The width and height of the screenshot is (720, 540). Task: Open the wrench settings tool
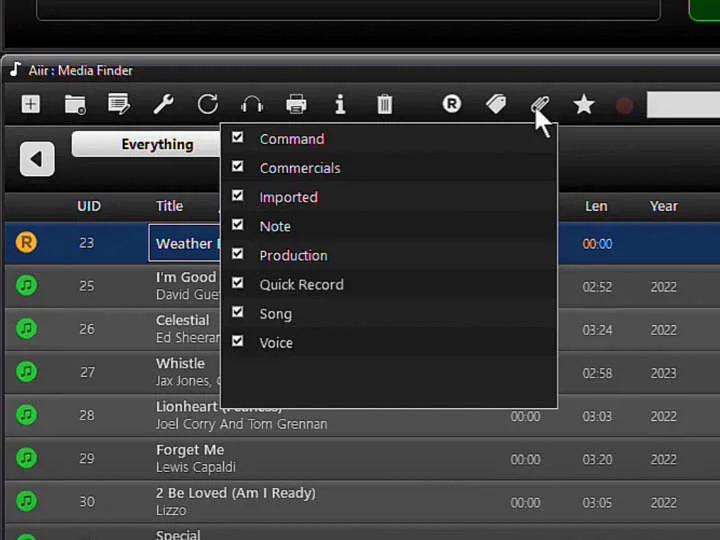click(163, 104)
